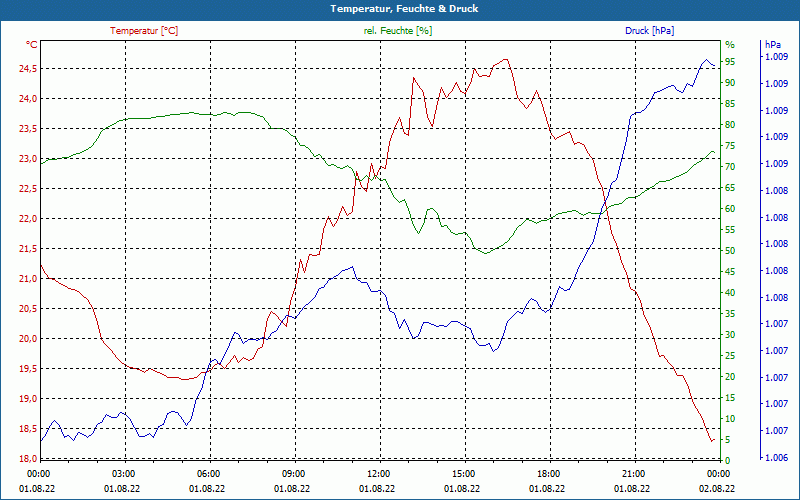Image resolution: width=800 pixels, height=500 pixels.
Task: Click the 23,5 temperature axis tick
Action: (x=28, y=129)
